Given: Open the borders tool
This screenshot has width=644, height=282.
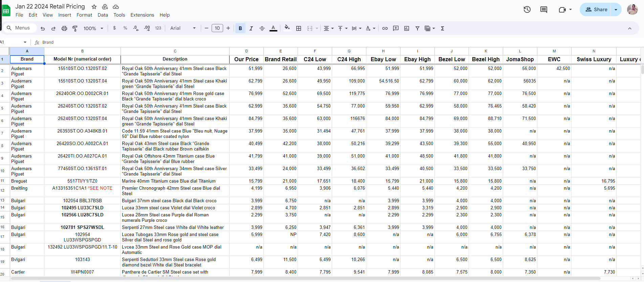Looking at the screenshot, I should [x=299, y=28].
